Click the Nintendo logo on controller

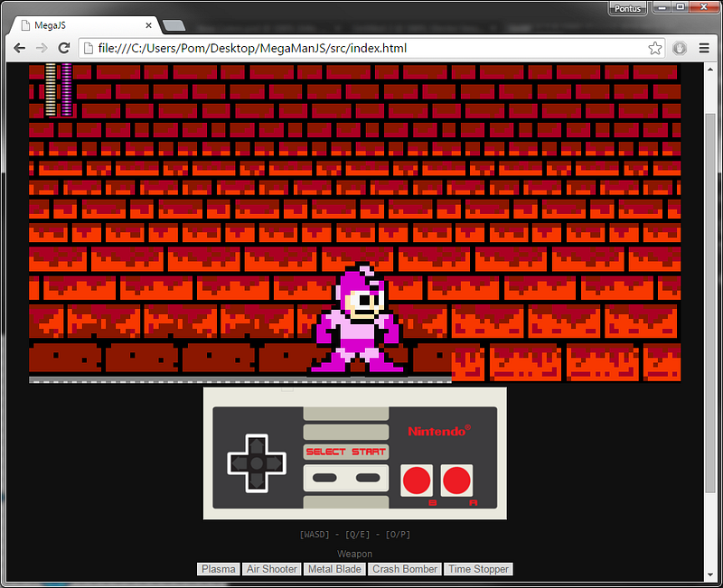click(439, 431)
